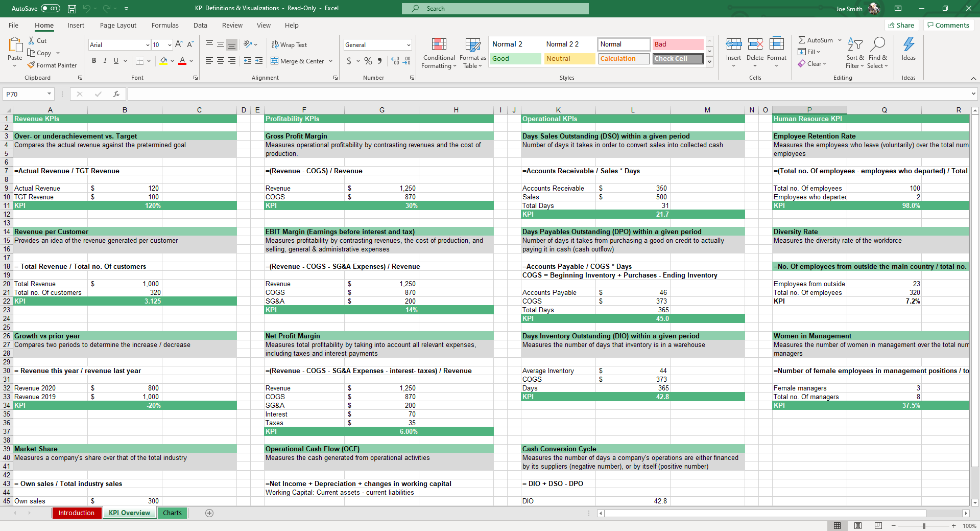The height and width of the screenshot is (531, 980).
Task: Expand the font name dropdown showing Arial
Action: (148, 45)
